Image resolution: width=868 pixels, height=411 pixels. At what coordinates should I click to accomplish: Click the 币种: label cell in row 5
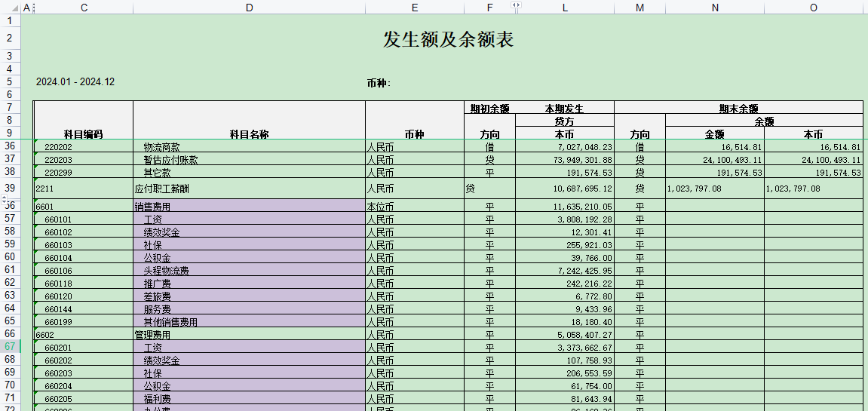tap(379, 83)
